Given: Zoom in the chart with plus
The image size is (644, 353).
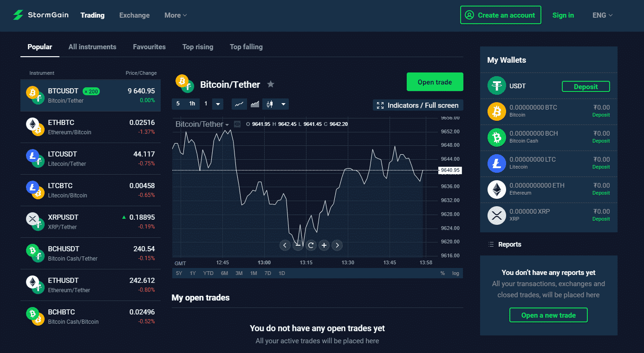Looking at the screenshot, I should [324, 245].
